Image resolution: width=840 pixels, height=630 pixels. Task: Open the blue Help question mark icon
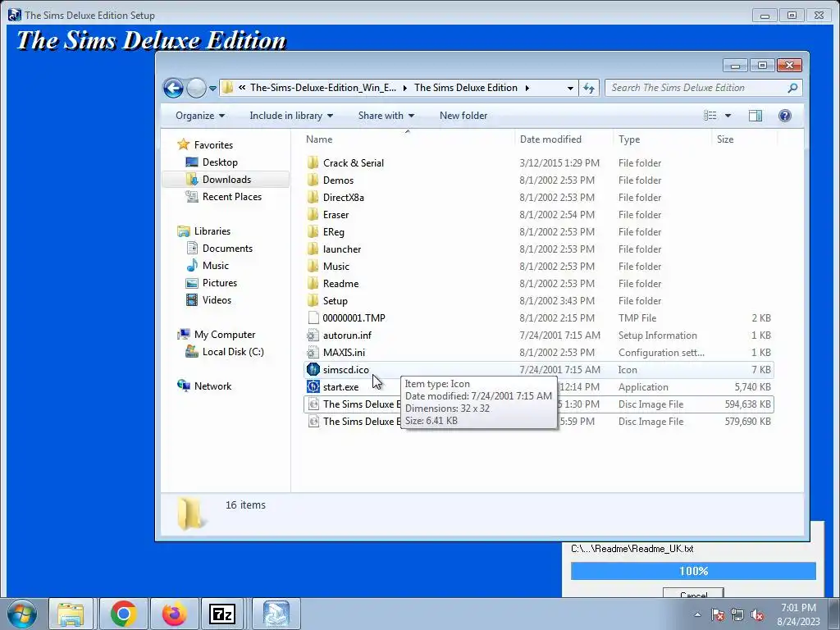(785, 116)
